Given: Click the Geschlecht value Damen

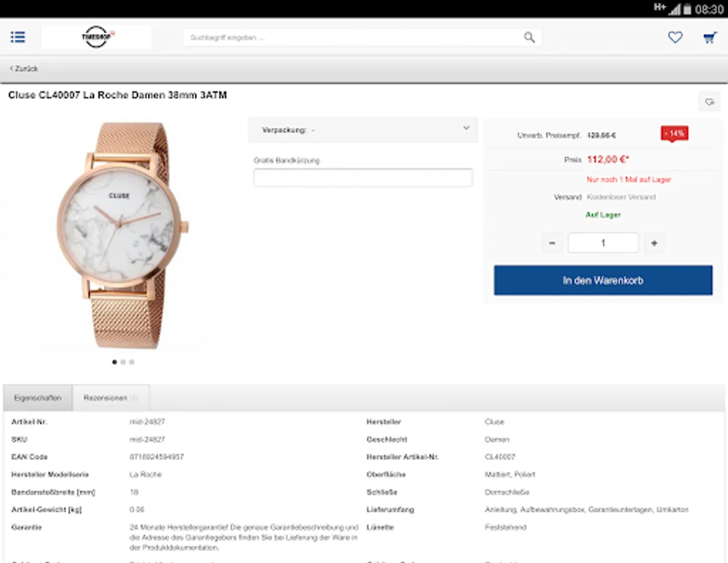Looking at the screenshot, I should point(497,439).
